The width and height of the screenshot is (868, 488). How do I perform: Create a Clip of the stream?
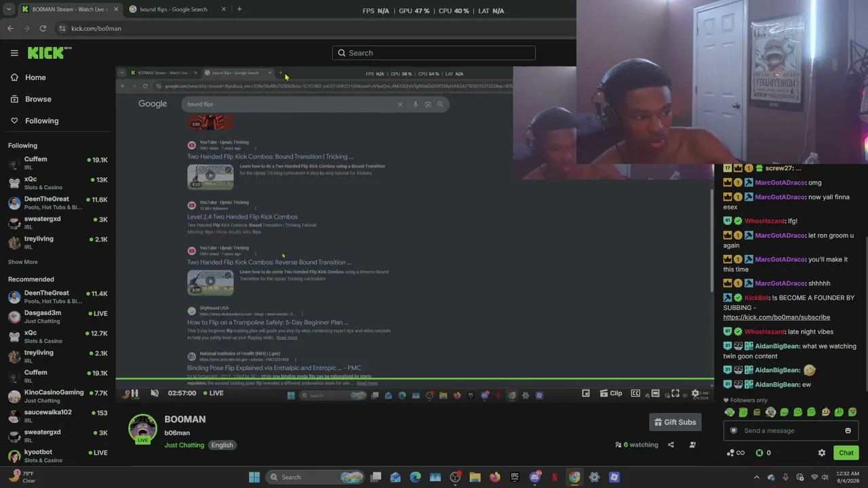click(x=610, y=393)
